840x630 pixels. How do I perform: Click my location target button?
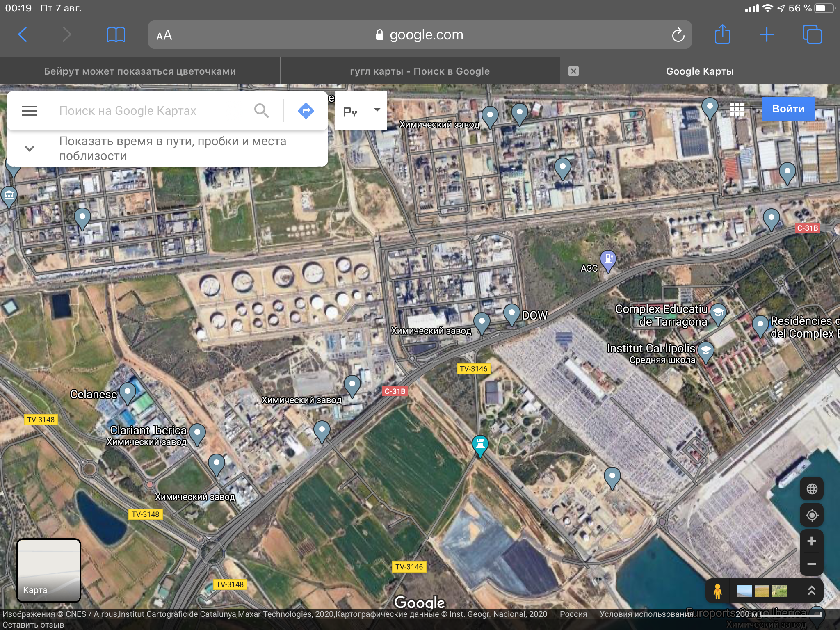pos(811,515)
